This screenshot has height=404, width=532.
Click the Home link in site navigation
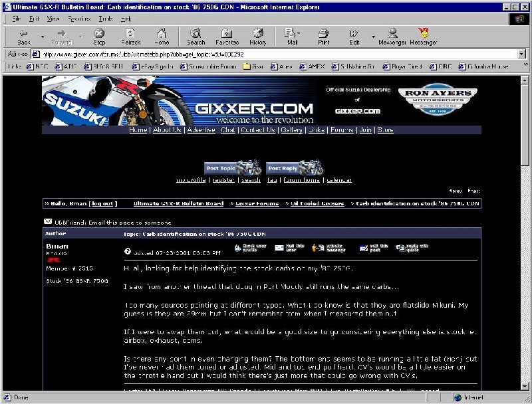(138, 130)
